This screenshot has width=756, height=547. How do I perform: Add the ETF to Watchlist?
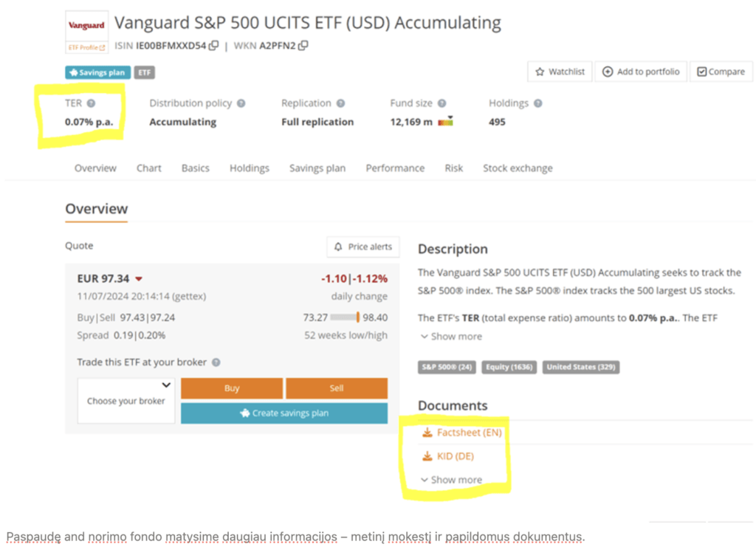click(560, 72)
